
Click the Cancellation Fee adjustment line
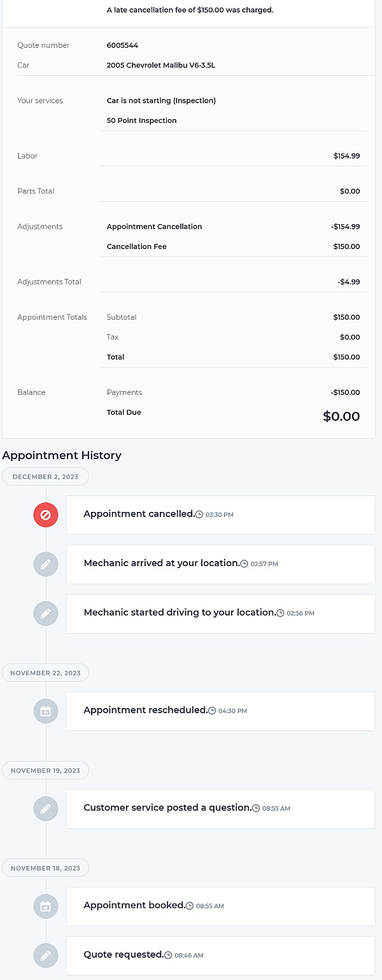pos(233,246)
